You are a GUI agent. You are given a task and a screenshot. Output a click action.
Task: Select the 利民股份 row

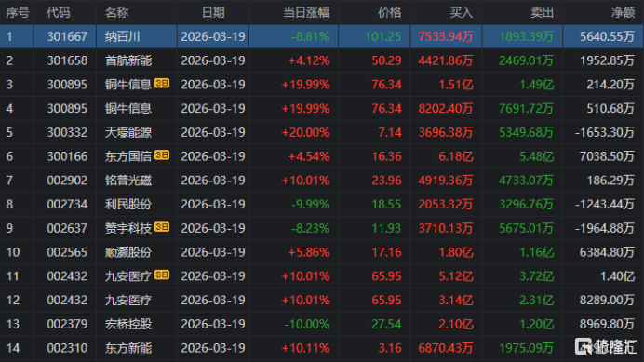point(322,204)
